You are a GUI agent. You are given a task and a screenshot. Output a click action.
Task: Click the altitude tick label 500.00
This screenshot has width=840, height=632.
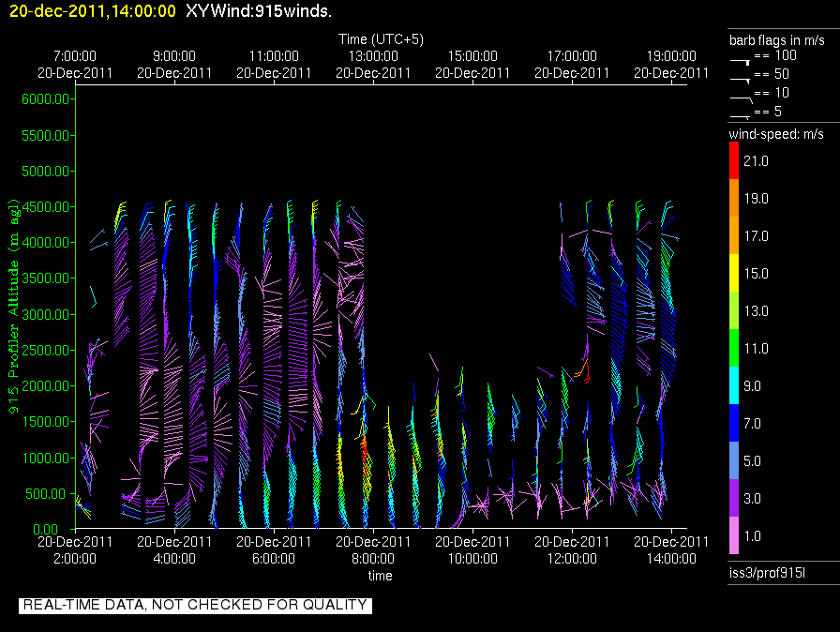pos(48,494)
